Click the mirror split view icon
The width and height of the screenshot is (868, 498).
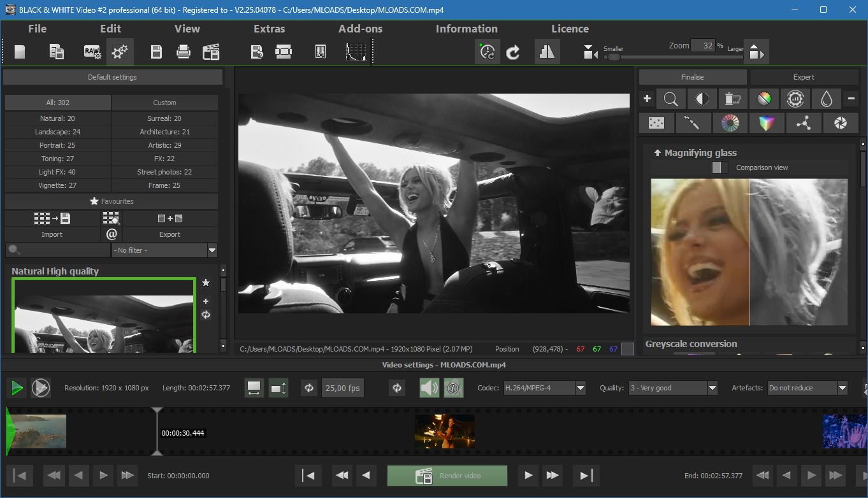click(x=547, y=52)
